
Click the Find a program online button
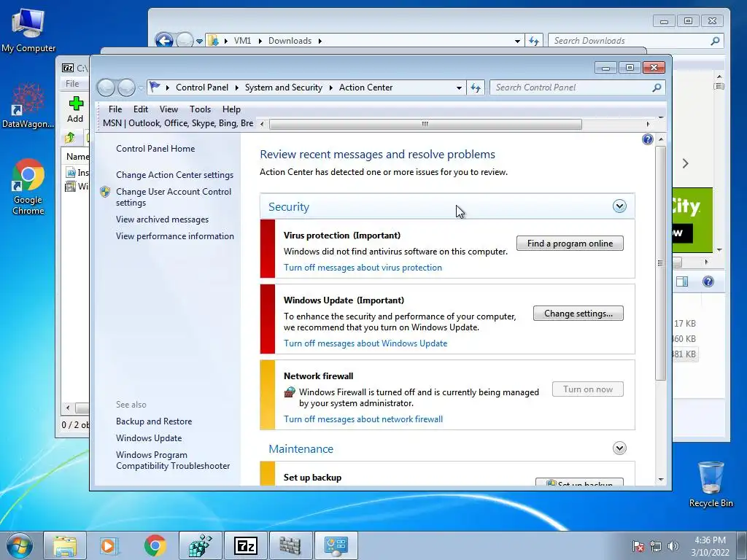(x=570, y=244)
